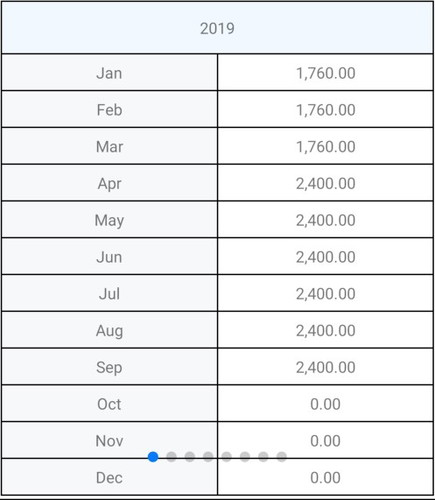Go to the seventh page dot
This screenshot has height=500, width=435.
click(x=263, y=457)
